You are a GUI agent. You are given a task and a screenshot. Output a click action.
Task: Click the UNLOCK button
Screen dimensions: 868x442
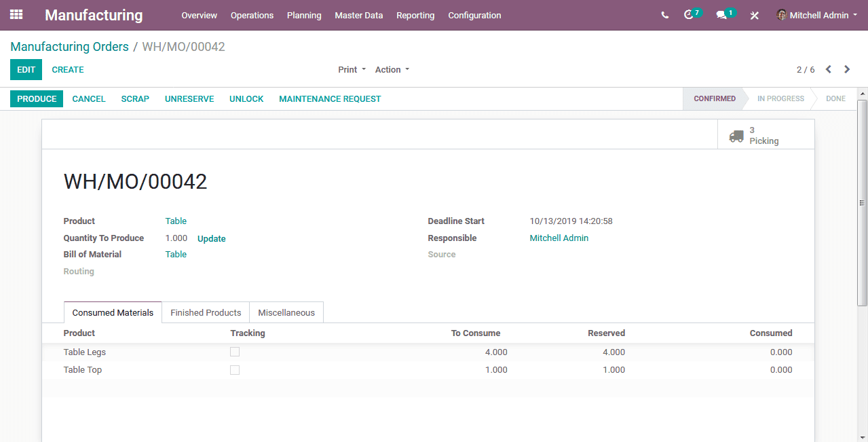pyautogui.click(x=246, y=98)
